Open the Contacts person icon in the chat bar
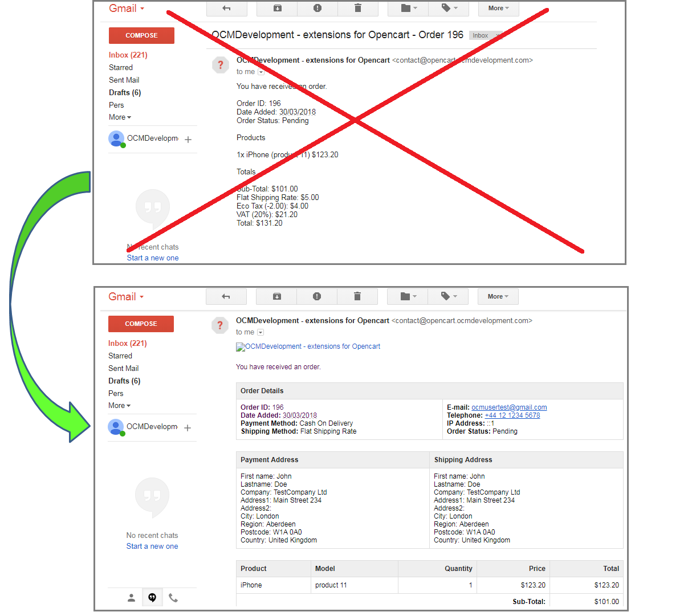The width and height of the screenshot is (700, 612). tap(131, 598)
